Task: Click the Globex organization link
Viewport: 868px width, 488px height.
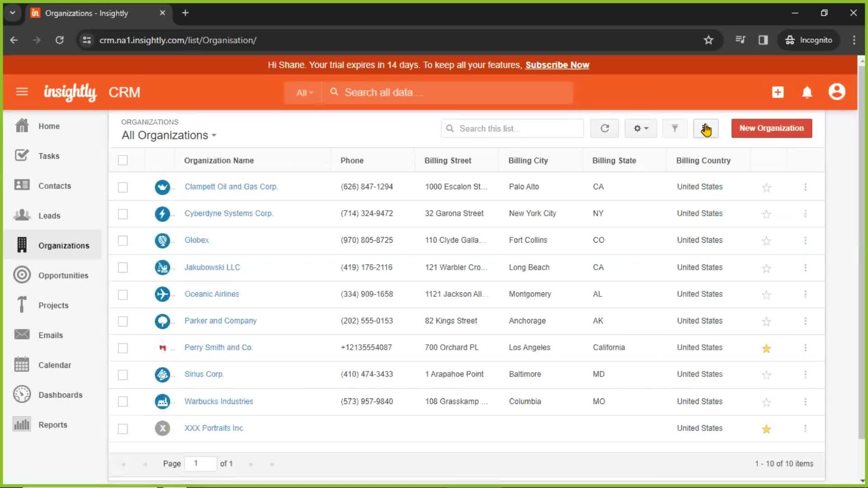Action: pos(196,239)
